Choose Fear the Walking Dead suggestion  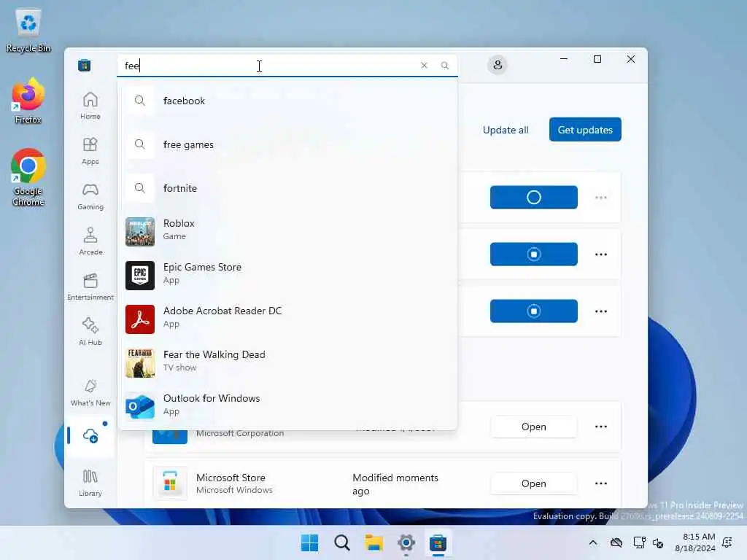pyautogui.click(x=287, y=363)
